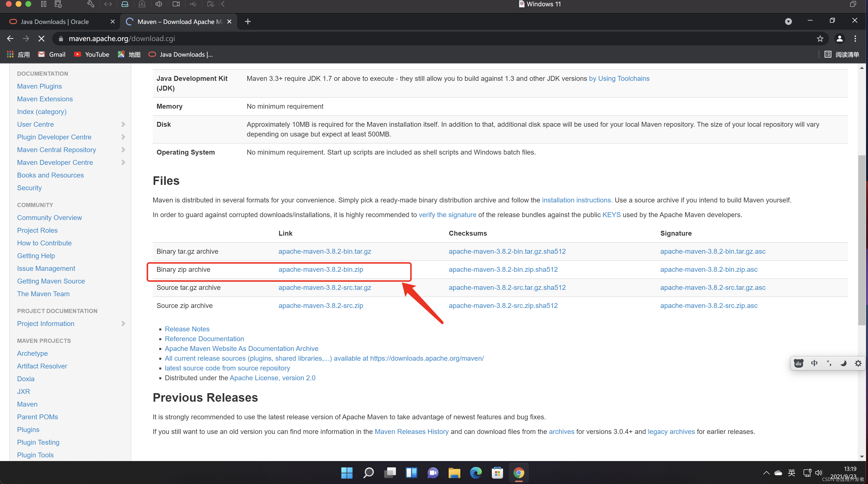
Task: Click the Parallels sound icon in title bar
Action: tap(159, 4)
